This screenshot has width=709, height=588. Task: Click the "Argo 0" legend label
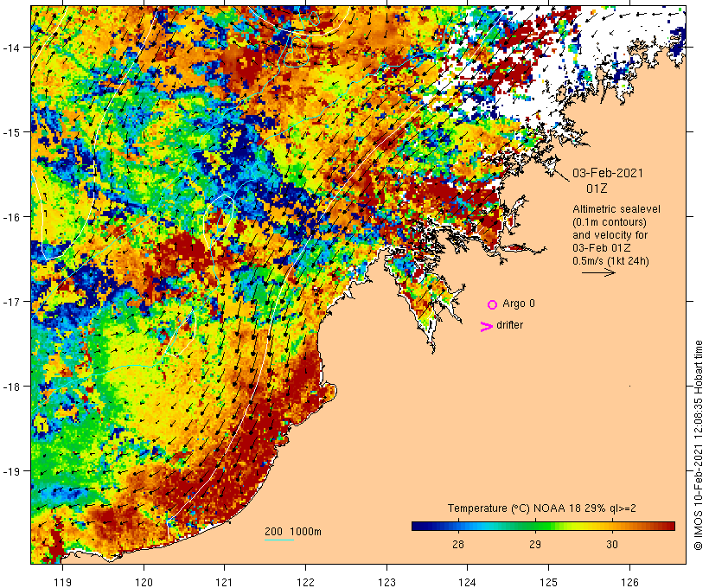click(519, 304)
